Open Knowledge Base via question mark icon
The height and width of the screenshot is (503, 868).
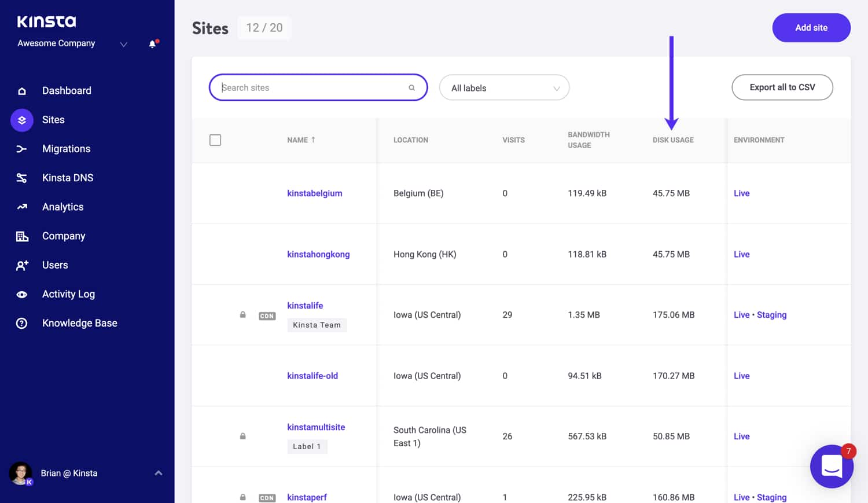[x=21, y=323]
